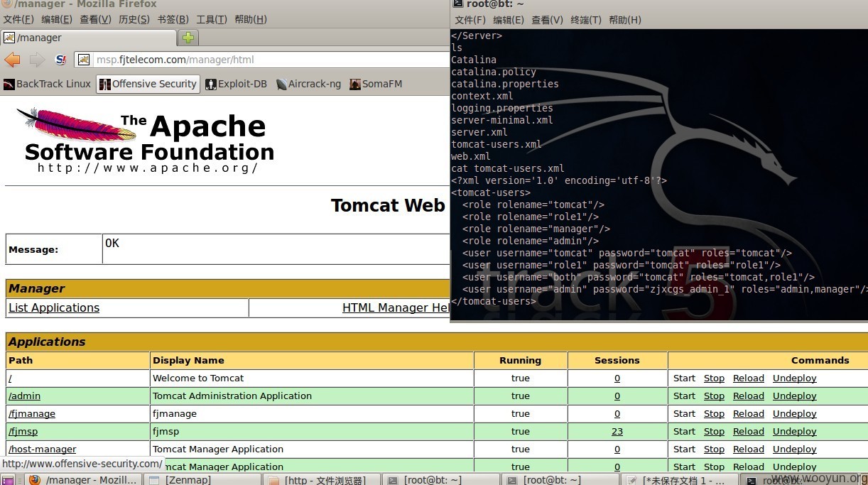868x485 pixels.
Task: Stop the Welcome to Tomcat application
Action: 714,378
